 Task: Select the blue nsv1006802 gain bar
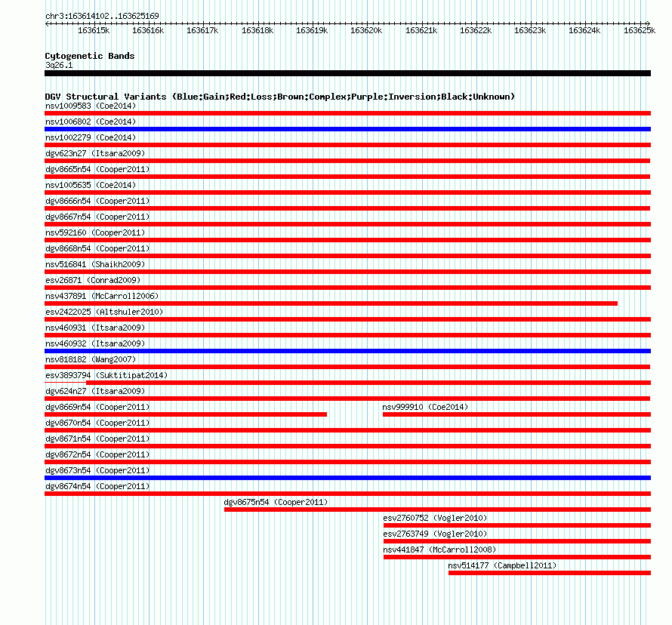[x=347, y=129]
